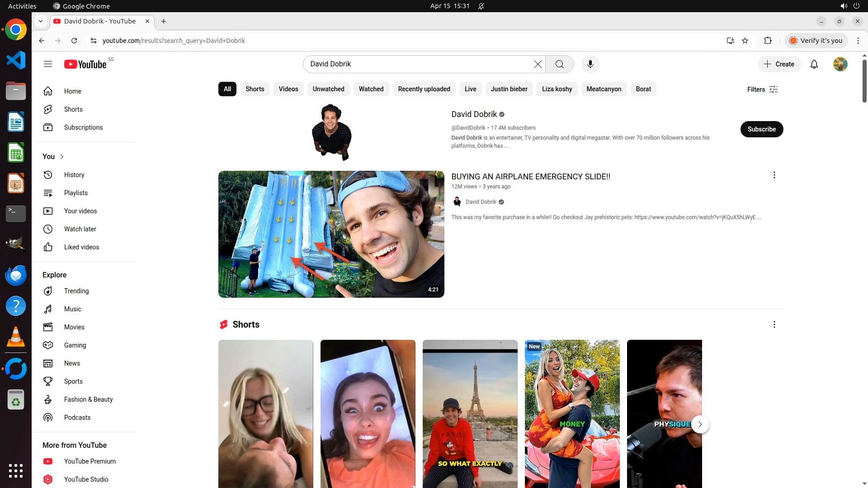Open the Shorts page in the sidebar
The image size is (868, 488).
(x=73, y=109)
